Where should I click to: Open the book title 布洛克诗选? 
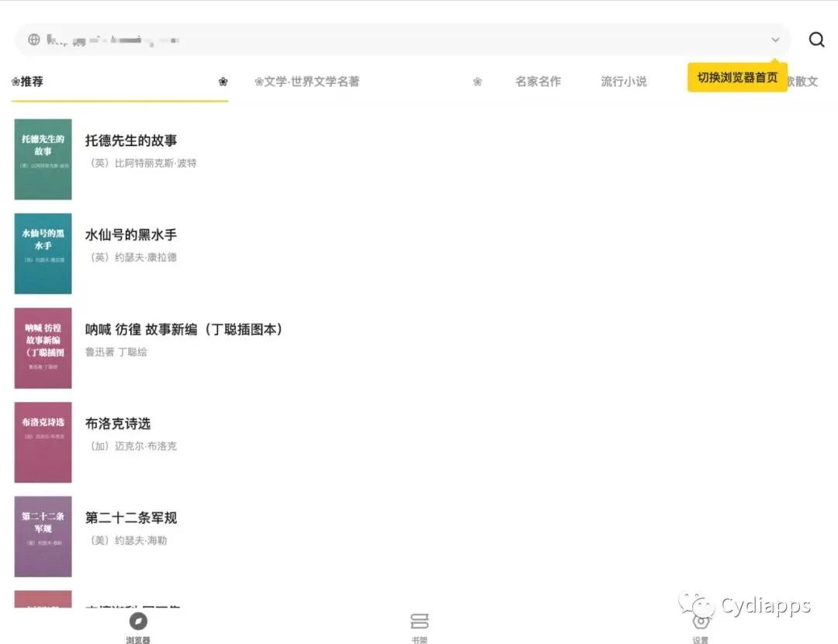click(118, 424)
